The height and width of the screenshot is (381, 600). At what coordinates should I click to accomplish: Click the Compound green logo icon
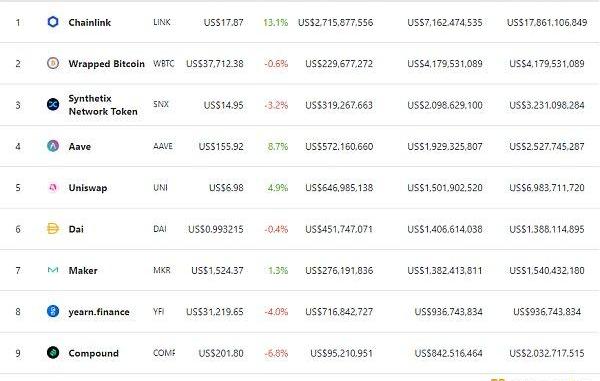(x=53, y=352)
